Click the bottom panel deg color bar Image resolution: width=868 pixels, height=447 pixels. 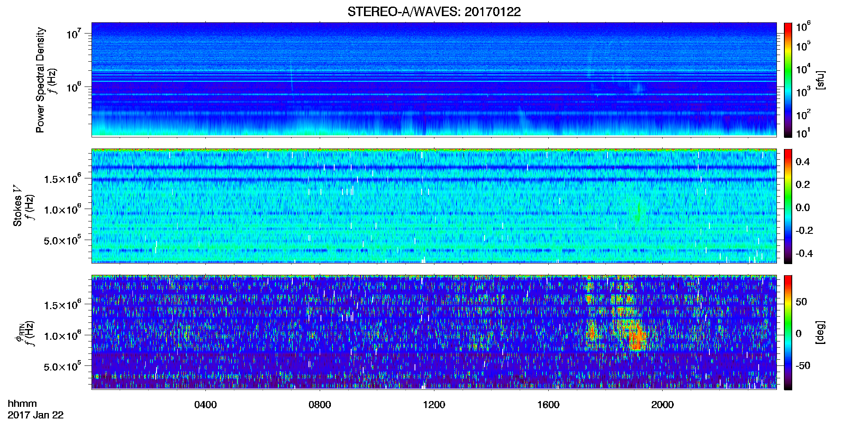pos(788,332)
